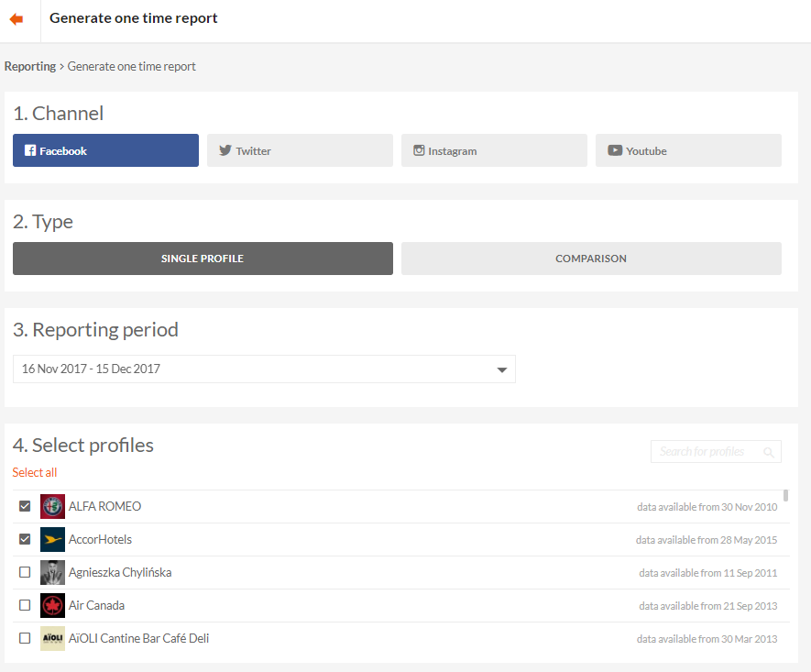Select the Twitter channel button
811x672 pixels.
[x=300, y=150]
